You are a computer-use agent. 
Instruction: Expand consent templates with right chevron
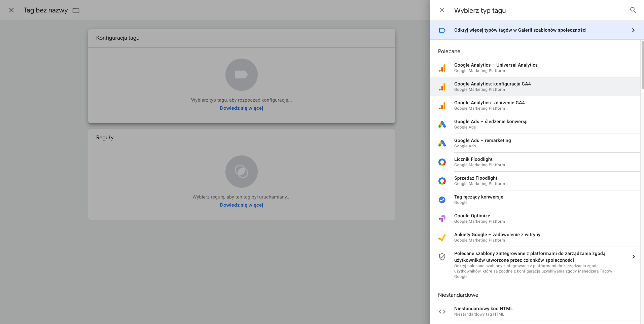633,257
